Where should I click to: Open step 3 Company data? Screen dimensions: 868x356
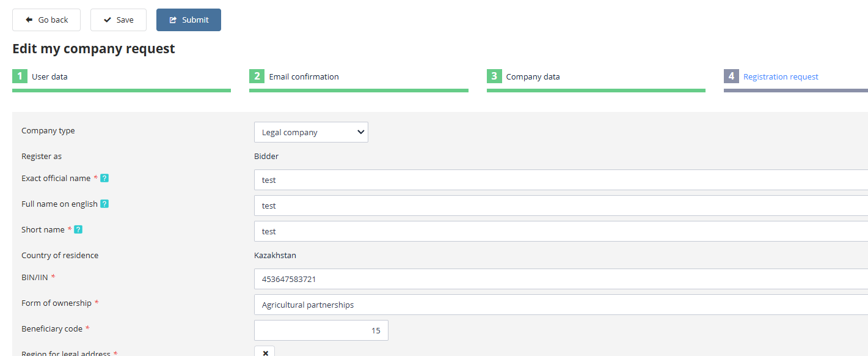[533, 76]
